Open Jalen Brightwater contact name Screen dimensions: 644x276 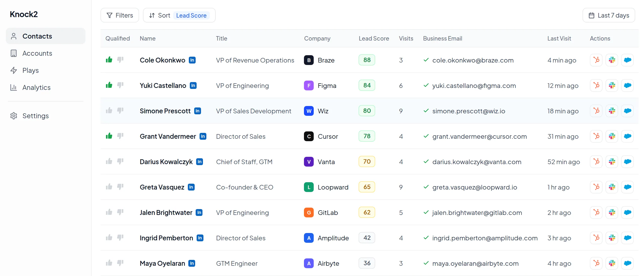pos(166,212)
